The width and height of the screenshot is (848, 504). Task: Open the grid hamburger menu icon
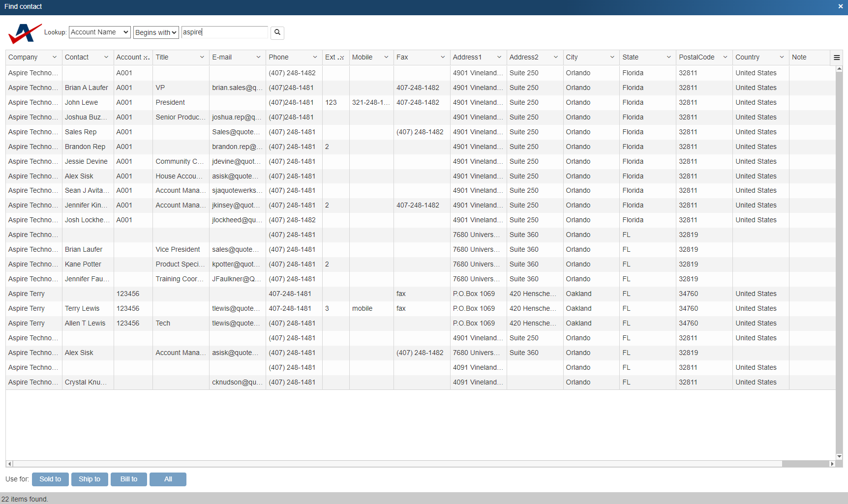[836, 58]
